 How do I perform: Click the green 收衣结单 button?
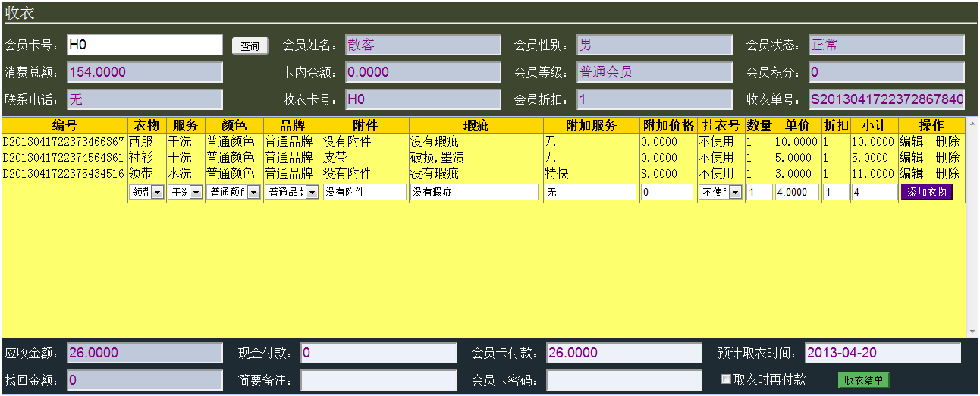863,380
